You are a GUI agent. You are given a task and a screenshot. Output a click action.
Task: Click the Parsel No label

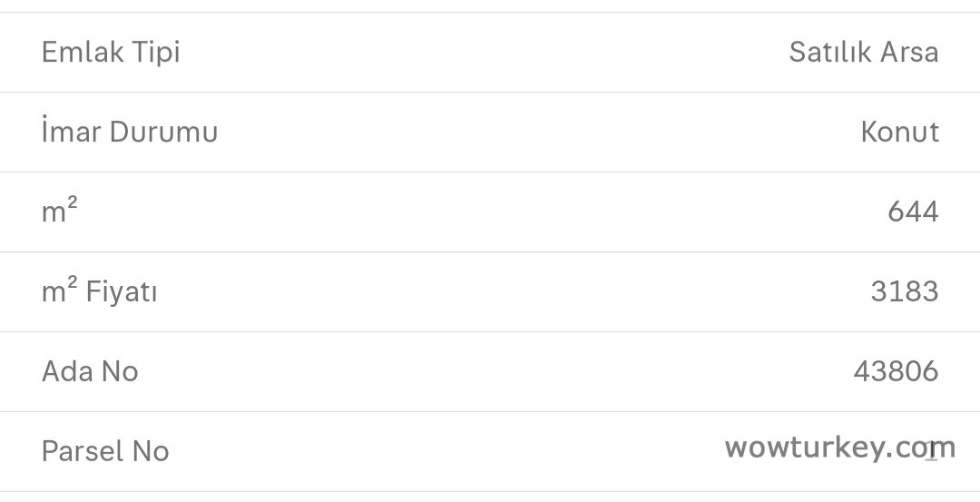coord(105,451)
